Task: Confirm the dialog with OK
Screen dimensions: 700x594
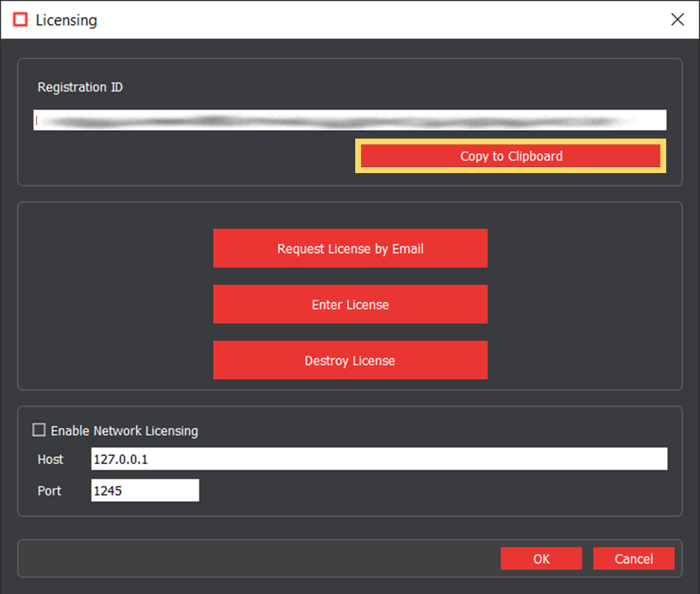Action: [x=541, y=558]
